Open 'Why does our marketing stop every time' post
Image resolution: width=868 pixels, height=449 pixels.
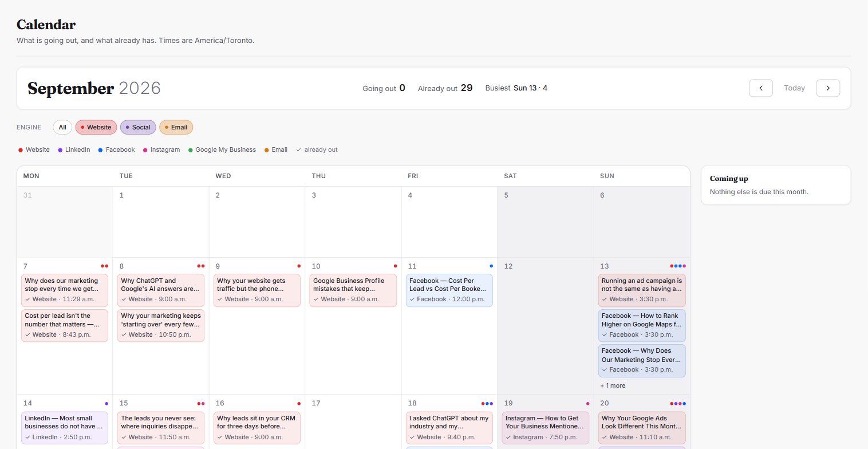[65, 290]
